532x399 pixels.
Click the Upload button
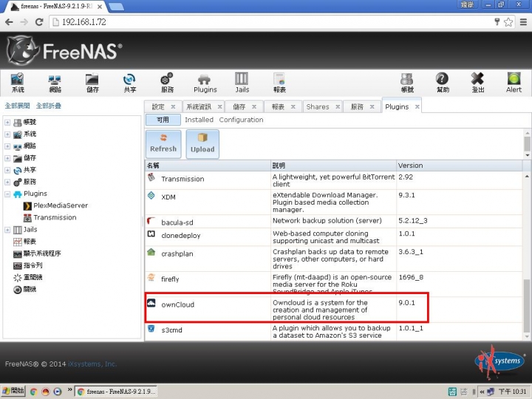click(202, 144)
